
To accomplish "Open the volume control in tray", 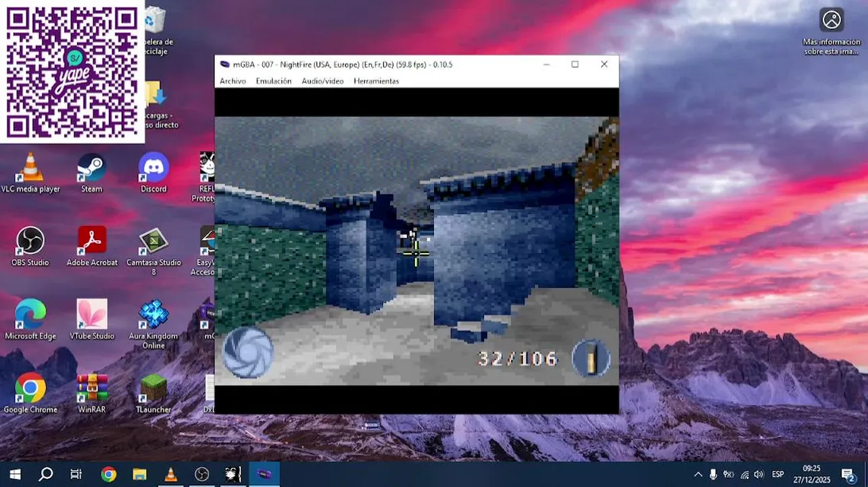I will [x=759, y=474].
